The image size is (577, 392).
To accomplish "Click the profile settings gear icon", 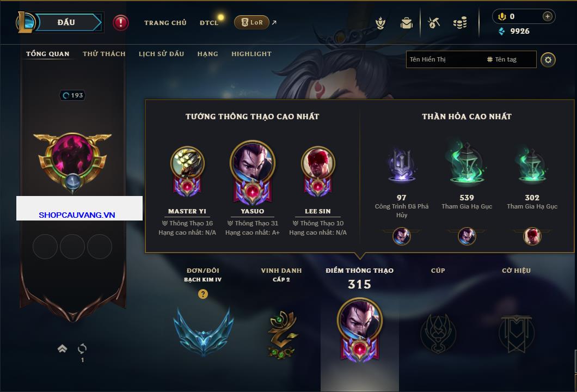I will point(548,60).
